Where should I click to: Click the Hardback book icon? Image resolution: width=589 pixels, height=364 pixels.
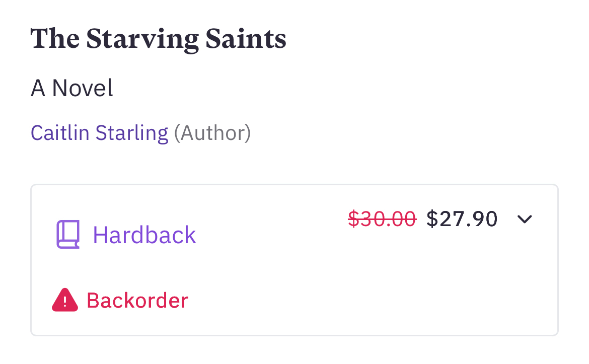click(67, 235)
